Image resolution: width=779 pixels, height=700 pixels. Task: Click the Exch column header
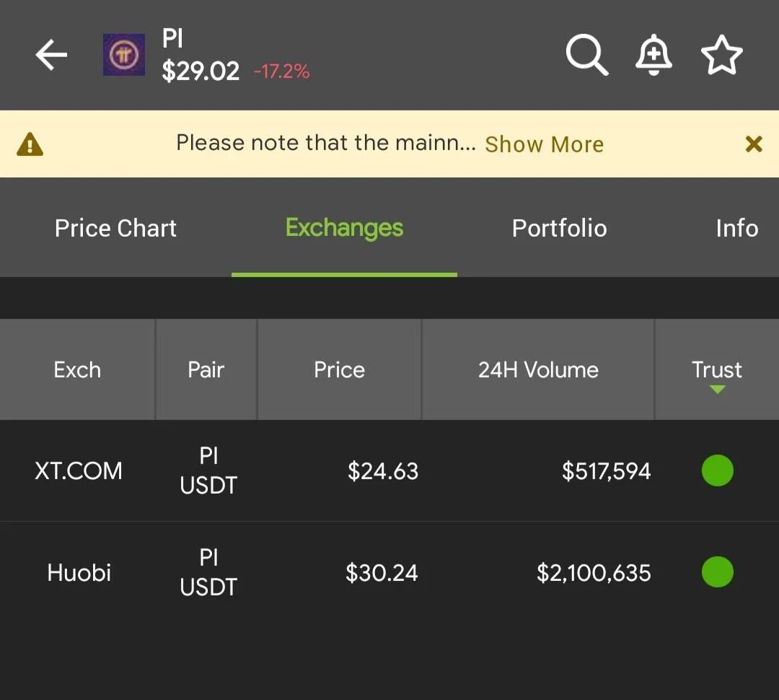[77, 369]
